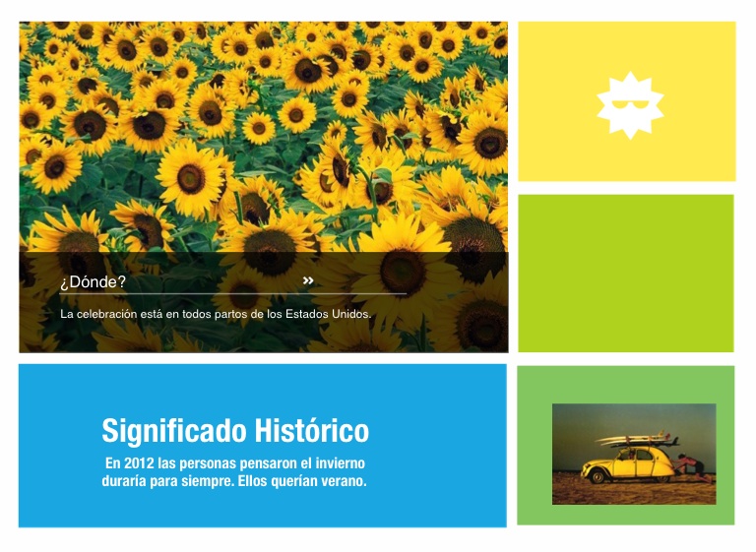This screenshot has height=552, width=756.
Task: Click the word verano in blue tile
Action: [342, 482]
